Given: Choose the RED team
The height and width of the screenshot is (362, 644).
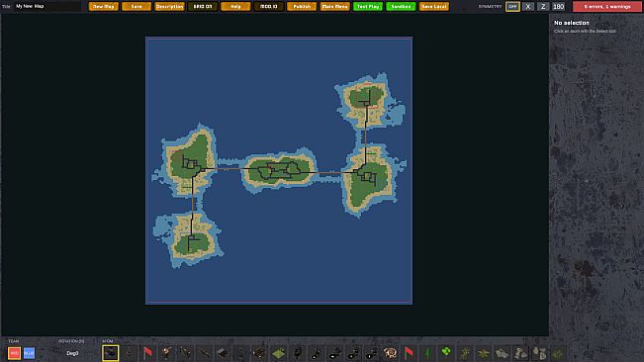Looking at the screenshot, I should [x=14, y=353].
